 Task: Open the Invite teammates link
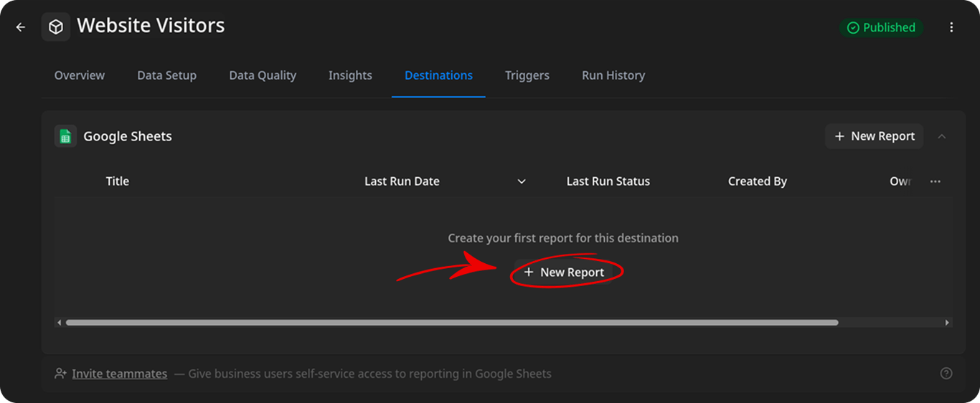120,374
